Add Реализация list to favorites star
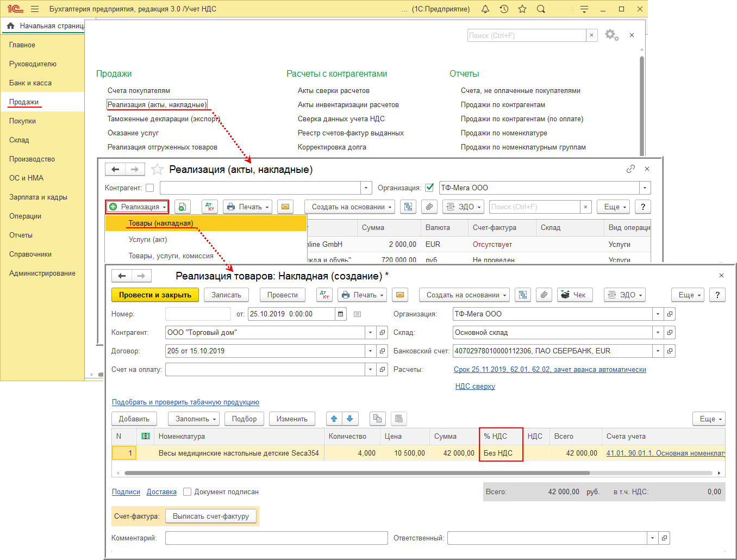 [x=157, y=170]
